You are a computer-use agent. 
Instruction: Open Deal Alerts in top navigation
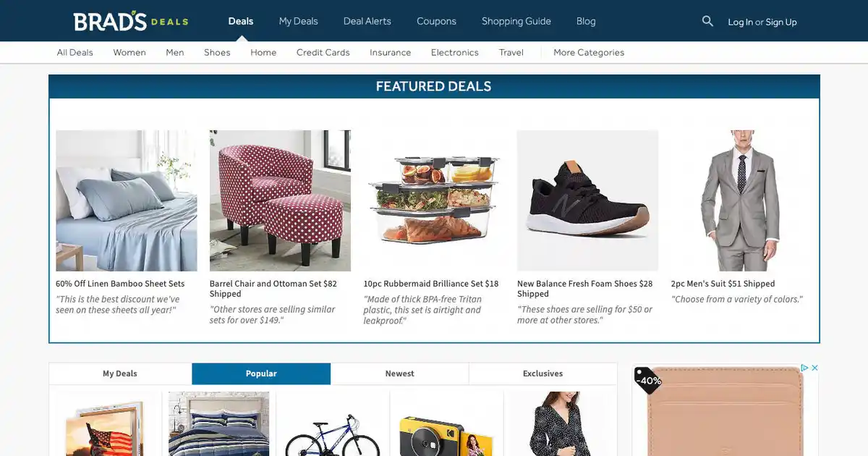click(x=367, y=21)
